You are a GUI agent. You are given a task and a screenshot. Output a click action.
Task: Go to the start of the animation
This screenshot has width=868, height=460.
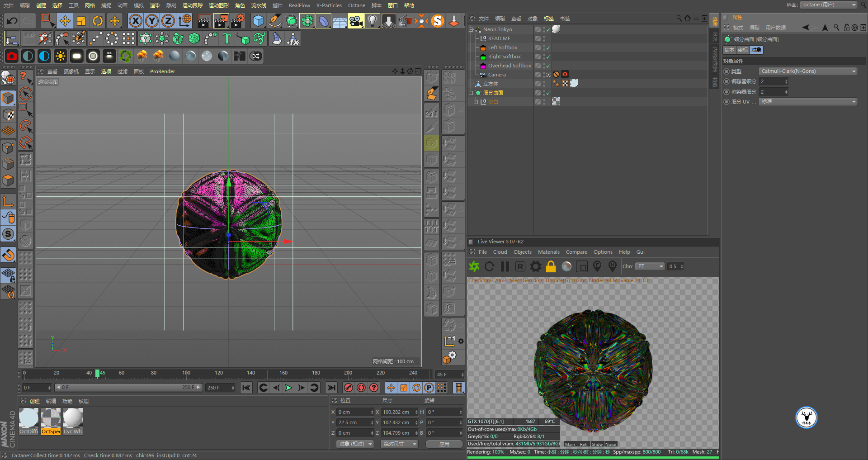[246, 388]
